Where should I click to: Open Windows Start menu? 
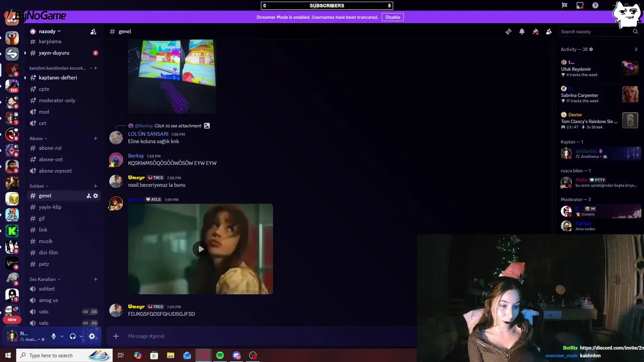click(8, 355)
